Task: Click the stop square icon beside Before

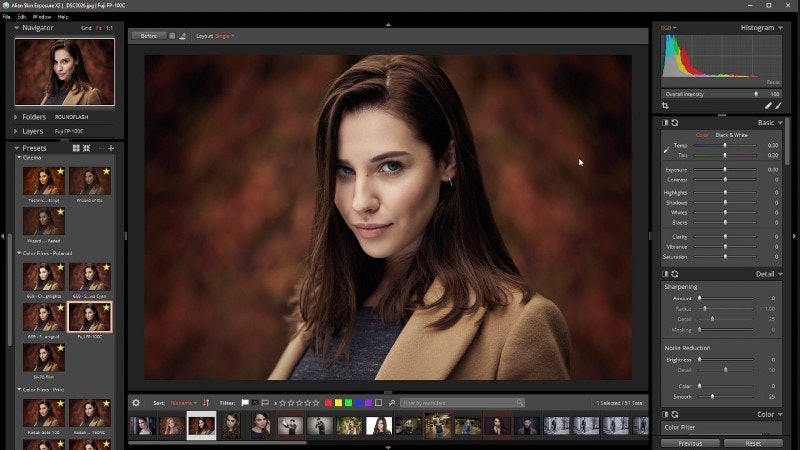Action: coord(172,36)
